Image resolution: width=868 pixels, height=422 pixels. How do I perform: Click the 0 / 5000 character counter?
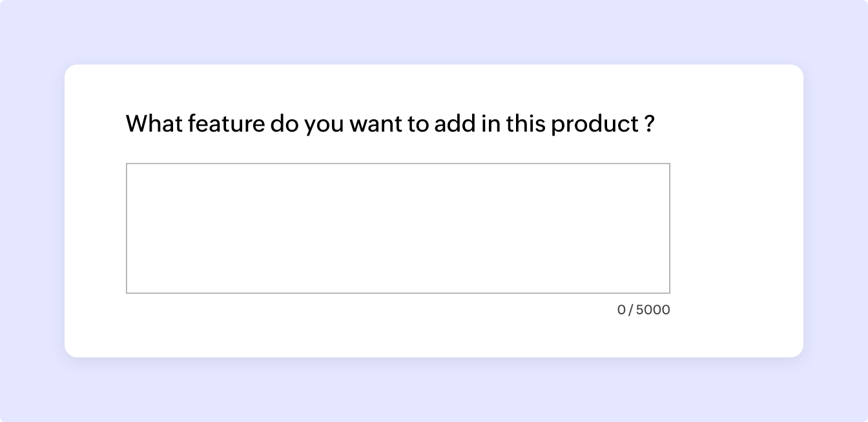(643, 310)
